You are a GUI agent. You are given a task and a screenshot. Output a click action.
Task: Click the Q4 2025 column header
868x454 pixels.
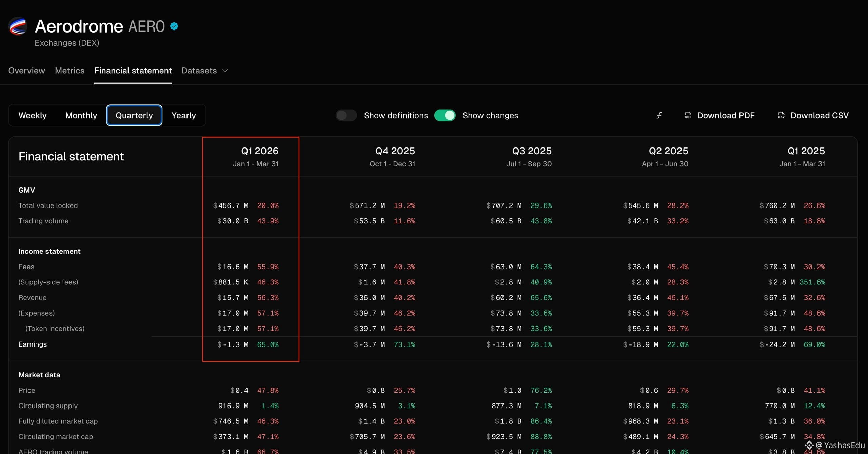395,151
